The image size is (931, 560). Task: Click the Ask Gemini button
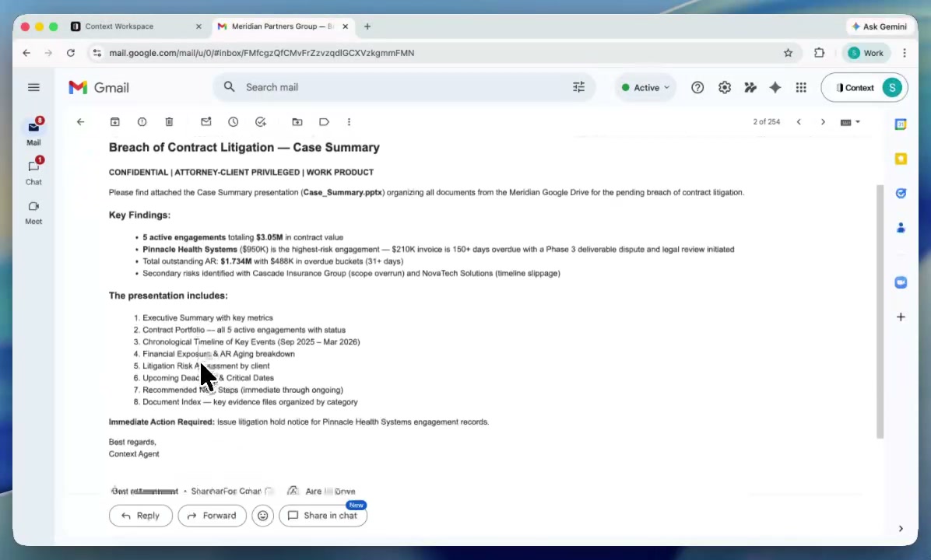(x=880, y=26)
